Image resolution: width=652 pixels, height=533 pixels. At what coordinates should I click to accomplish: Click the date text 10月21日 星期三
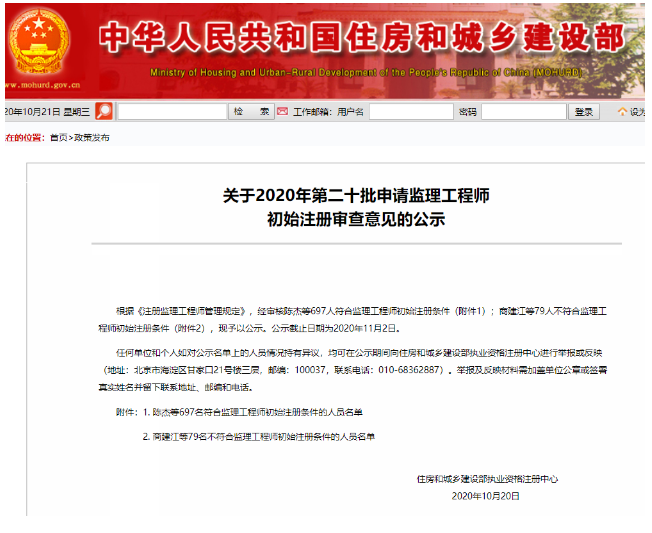pyautogui.click(x=47, y=112)
